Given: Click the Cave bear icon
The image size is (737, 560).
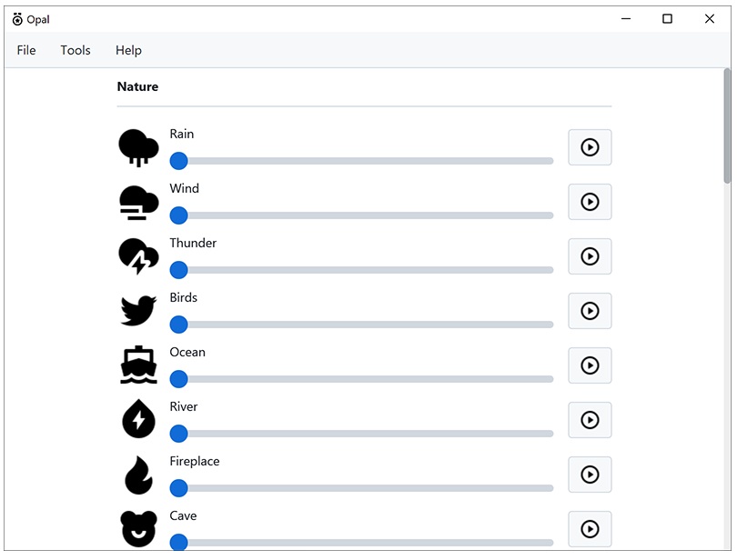Looking at the screenshot, I should pyautogui.click(x=138, y=528).
